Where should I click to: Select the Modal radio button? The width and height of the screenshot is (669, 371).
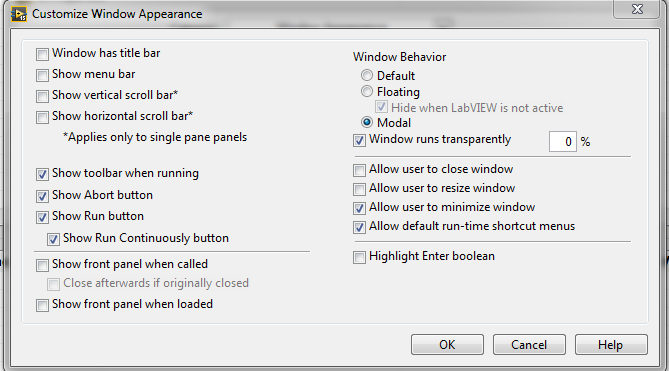[x=366, y=122]
